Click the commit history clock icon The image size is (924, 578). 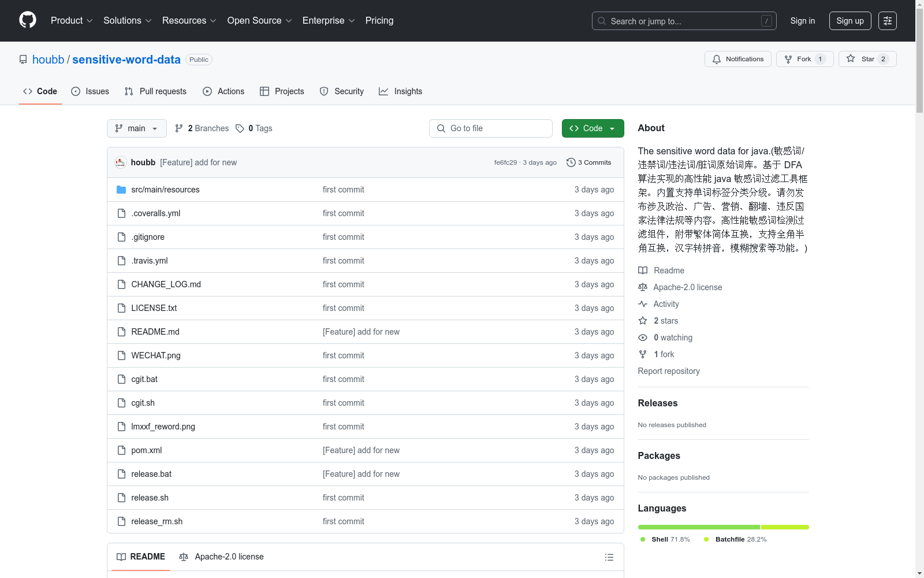[x=571, y=162]
